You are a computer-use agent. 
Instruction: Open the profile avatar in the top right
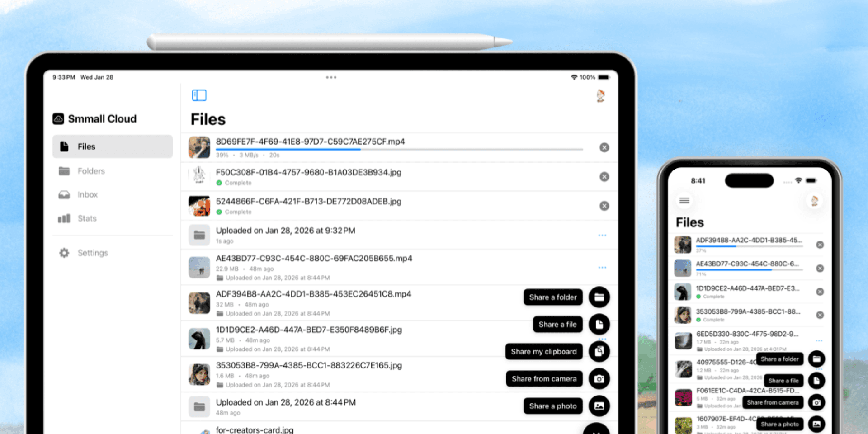click(601, 96)
